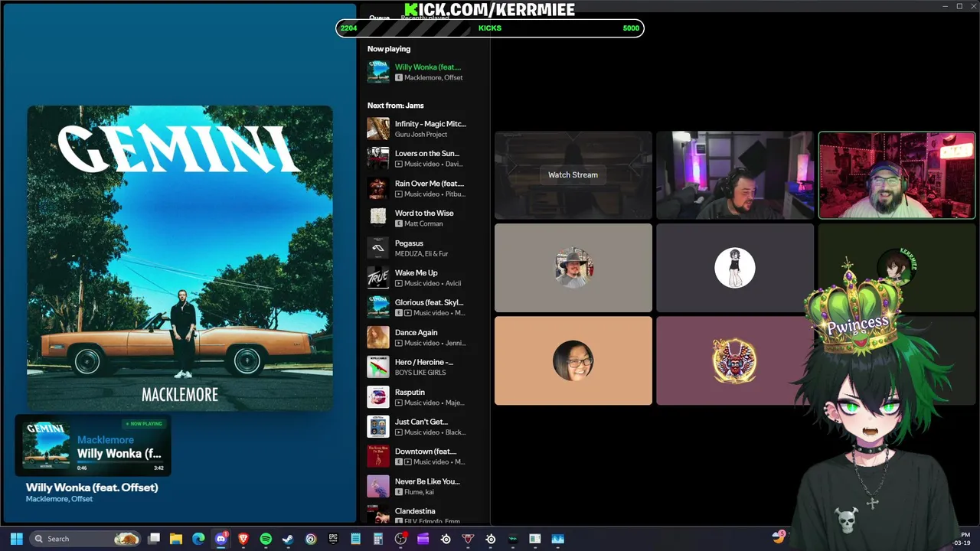Click the Next from: Jams heading

click(x=395, y=106)
